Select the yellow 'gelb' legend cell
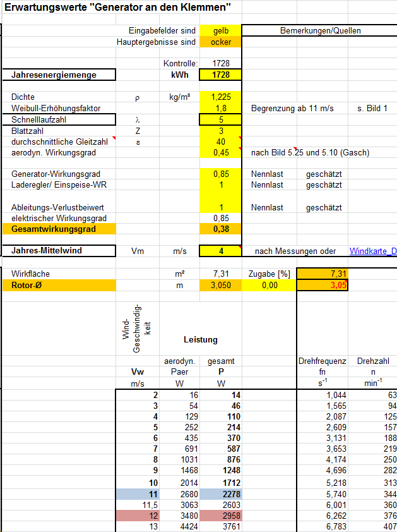This screenshot has height=532, width=397. [x=220, y=31]
